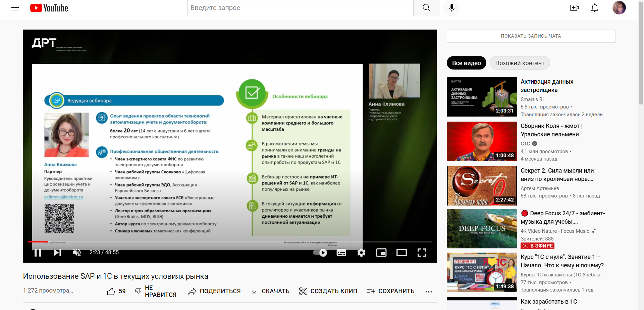Click ПОКАЗАТЬ ЗАПИСЬ ЧАТА button

click(531, 36)
